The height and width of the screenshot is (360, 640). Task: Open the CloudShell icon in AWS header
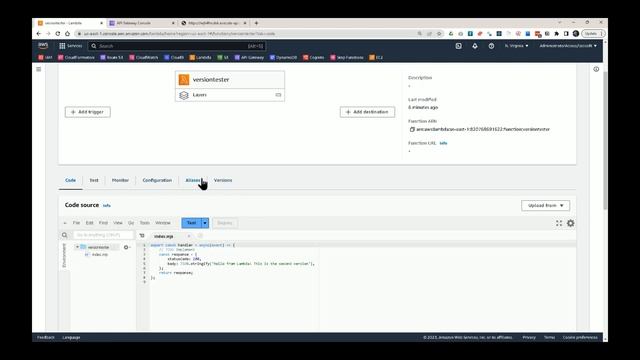459,46
